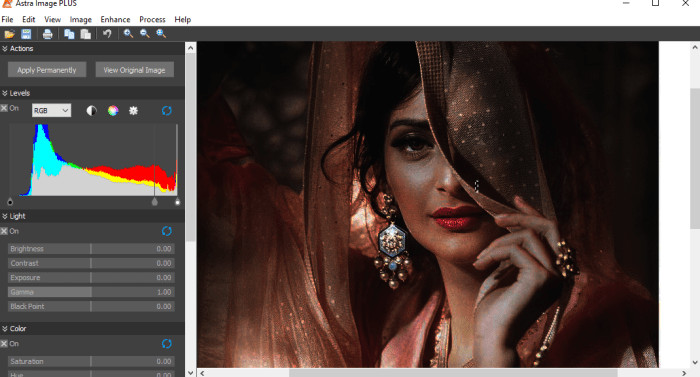
Task: Paste using clipboard toolbar icon
Action: coord(85,34)
